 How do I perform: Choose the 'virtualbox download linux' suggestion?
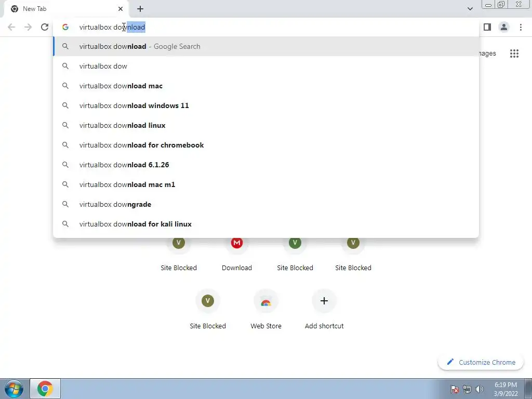click(266, 125)
